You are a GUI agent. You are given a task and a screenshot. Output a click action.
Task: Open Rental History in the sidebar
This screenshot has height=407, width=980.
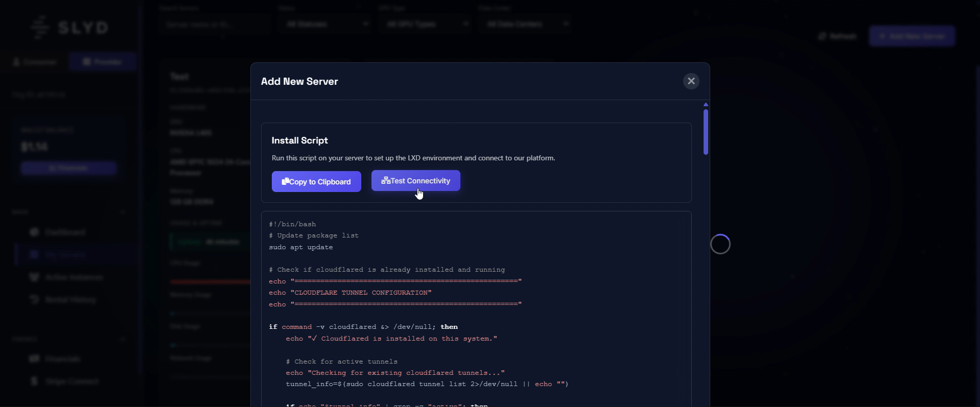point(70,300)
